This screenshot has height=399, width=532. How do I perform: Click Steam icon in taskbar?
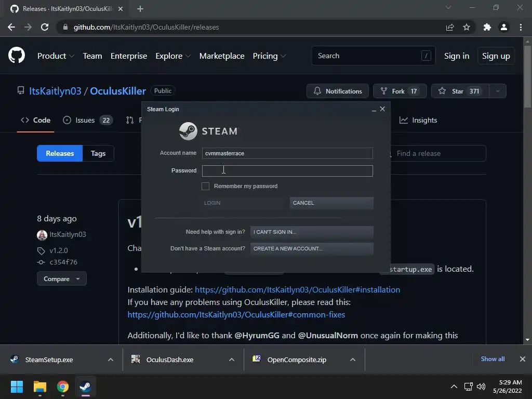point(85,387)
